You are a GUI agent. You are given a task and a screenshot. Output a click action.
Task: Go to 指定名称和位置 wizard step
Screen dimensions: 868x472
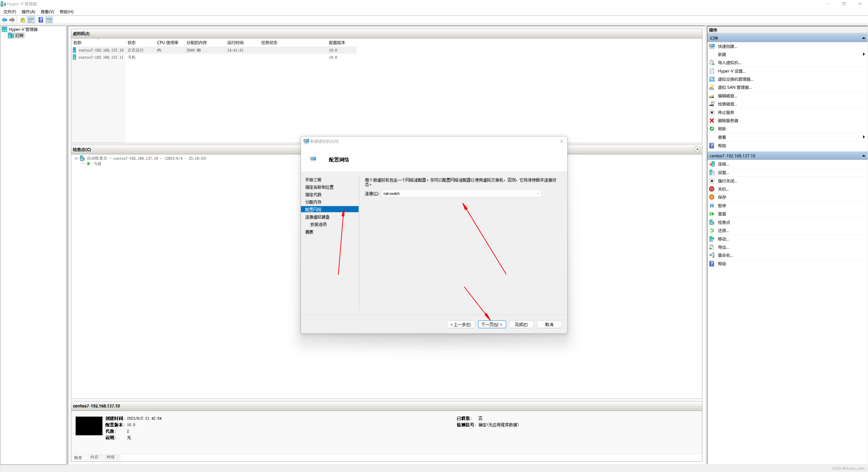(x=319, y=187)
